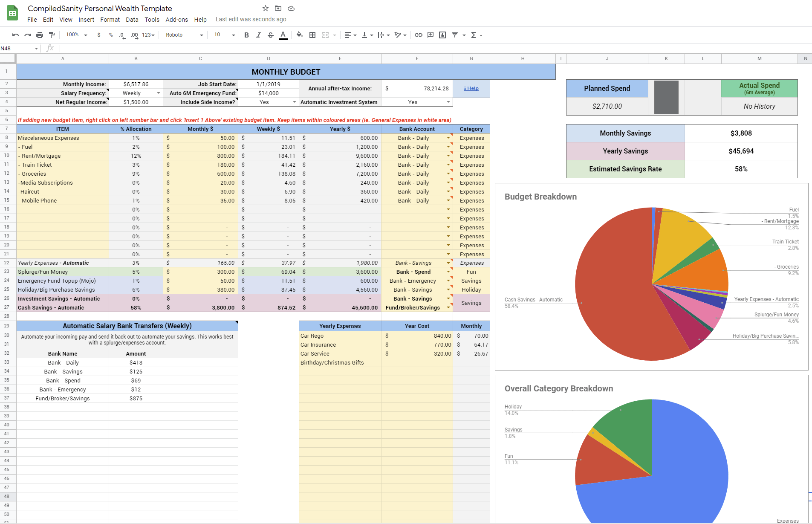Open the Salary Frequency dropdown showing Weekly
812x524 pixels.
(x=158, y=93)
